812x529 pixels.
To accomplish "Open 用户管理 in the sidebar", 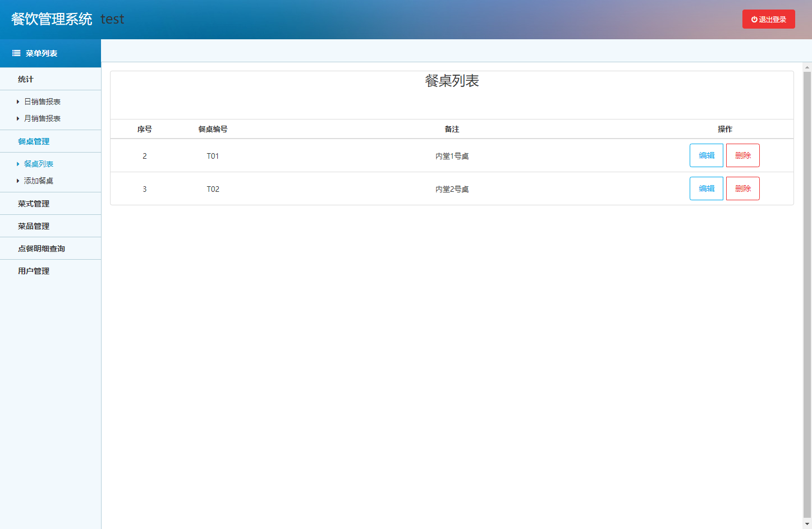I will [x=34, y=271].
